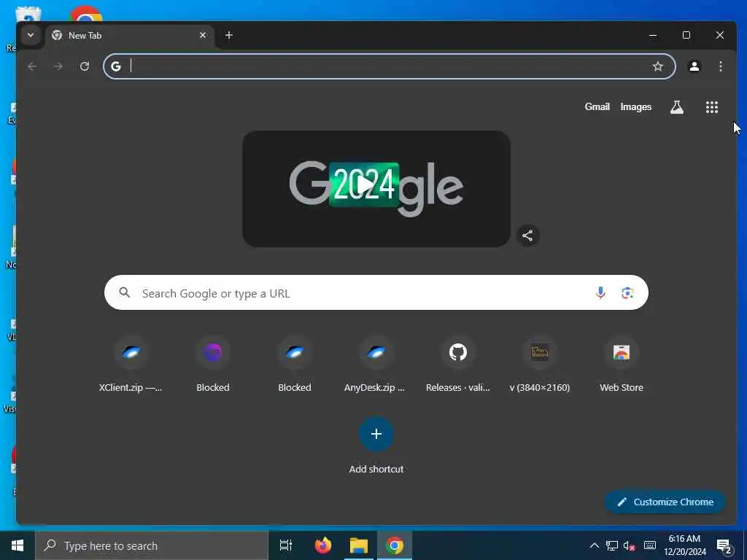Image resolution: width=747 pixels, height=560 pixels.
Task: Open the Chrome three-dot menu
Action: (x=720, y=66)
